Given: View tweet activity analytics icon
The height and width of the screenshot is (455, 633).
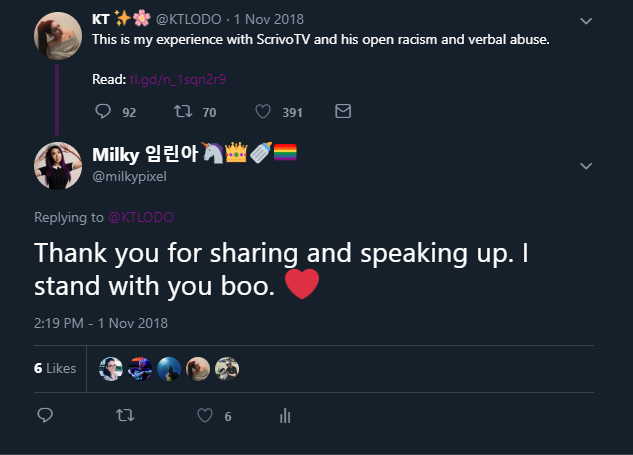Looking at the screenshot, I should 285,415.
